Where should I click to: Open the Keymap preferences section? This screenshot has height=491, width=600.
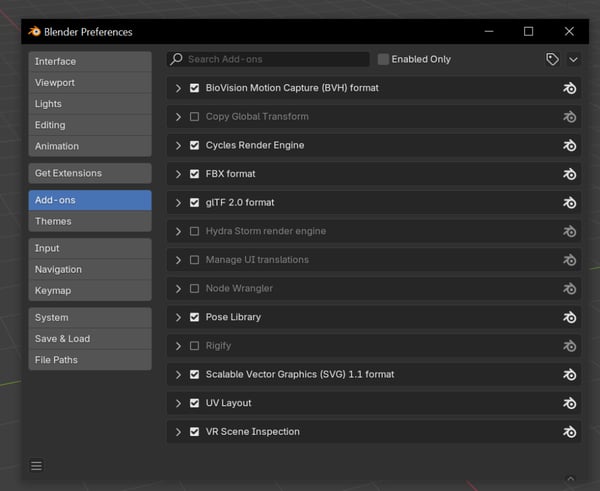tap(90, 290)
